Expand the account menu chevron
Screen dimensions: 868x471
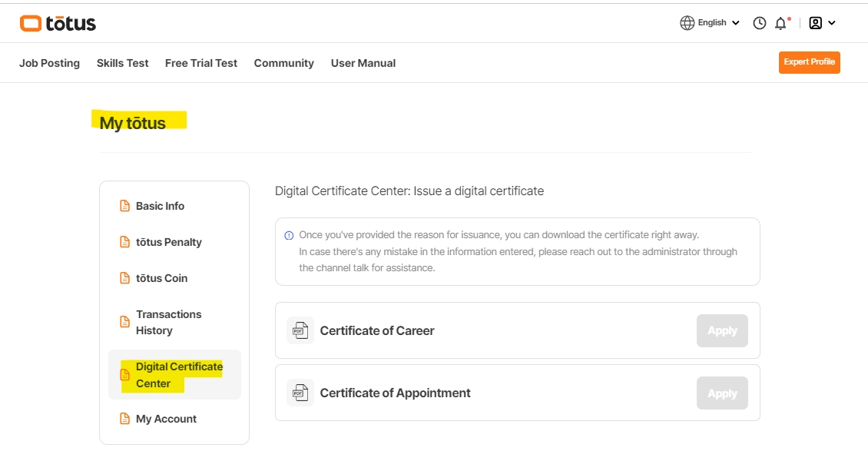832,23
